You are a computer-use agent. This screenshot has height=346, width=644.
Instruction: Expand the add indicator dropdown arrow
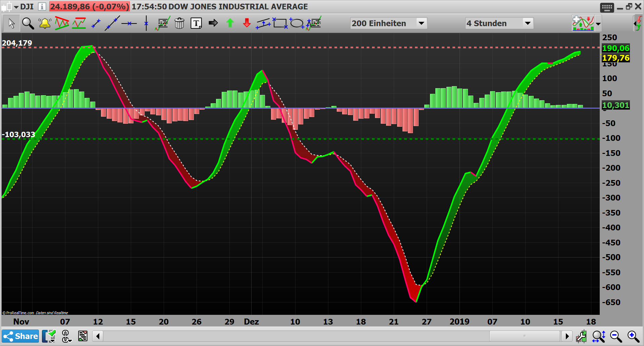point(598,24)
